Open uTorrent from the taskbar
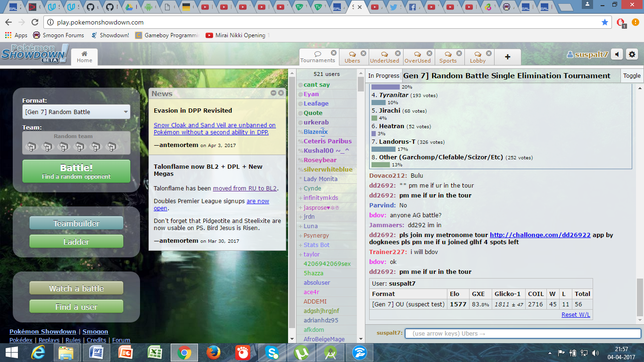This screenshot has height=362, width=644. coord(301,353)
